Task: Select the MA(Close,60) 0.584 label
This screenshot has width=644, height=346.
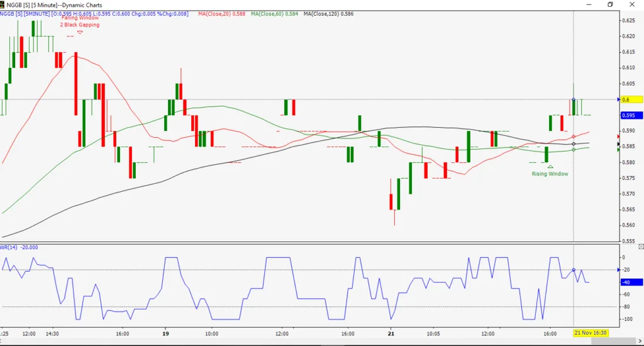Action: 275,14
